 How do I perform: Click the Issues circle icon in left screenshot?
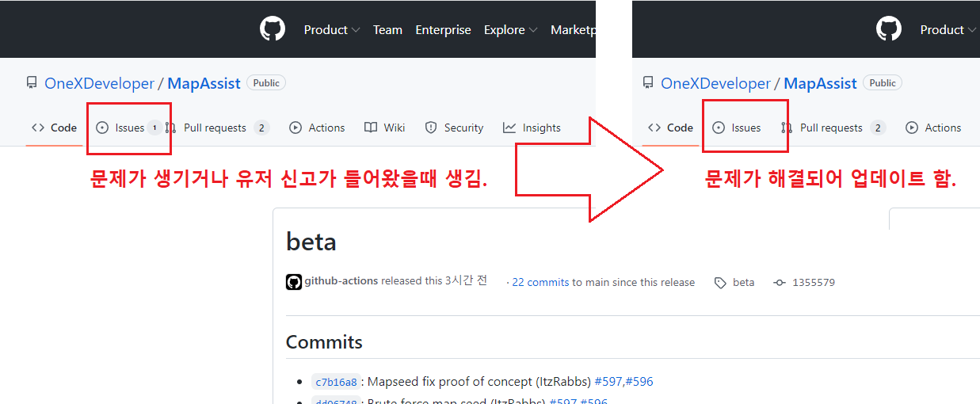(x=102, y=128)
